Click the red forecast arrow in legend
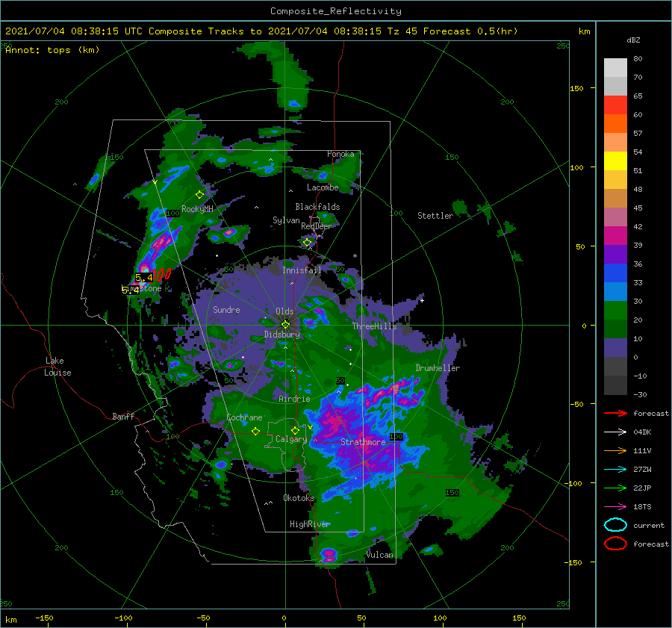This screenshot has height=628, width=672. tap(615, 413)
